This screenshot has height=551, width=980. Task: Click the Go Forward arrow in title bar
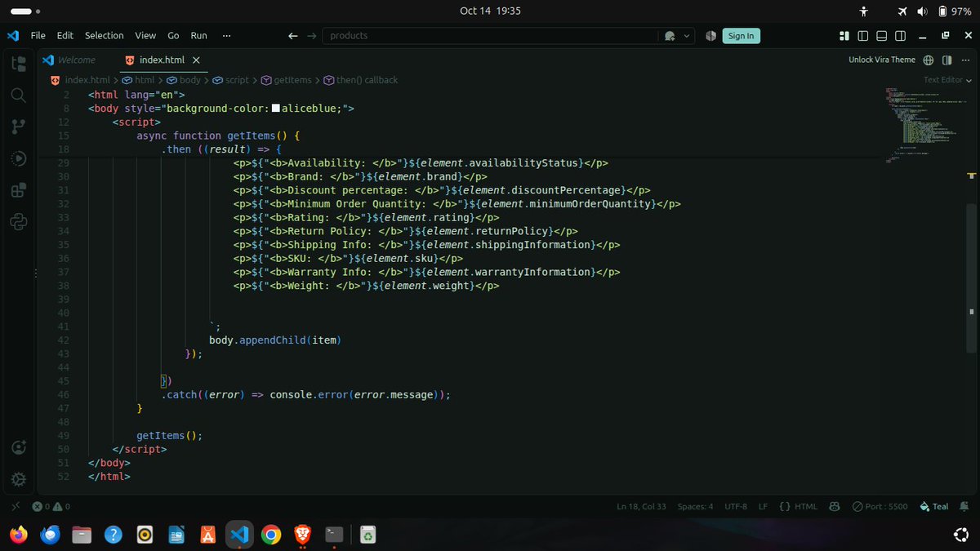coord(311,36)
